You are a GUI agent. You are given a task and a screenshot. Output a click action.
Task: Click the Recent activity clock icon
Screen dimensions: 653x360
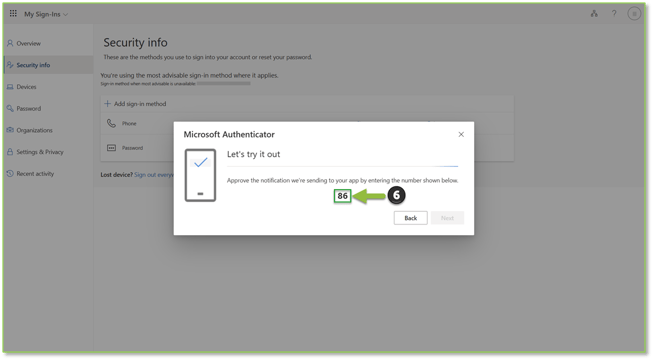[10, 173]
